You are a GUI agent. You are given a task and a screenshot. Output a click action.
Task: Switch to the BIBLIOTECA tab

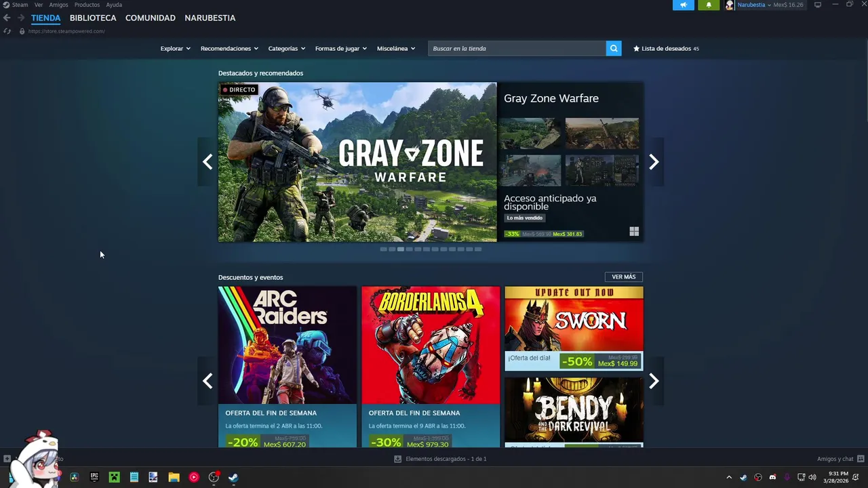[x=93, y=18]
